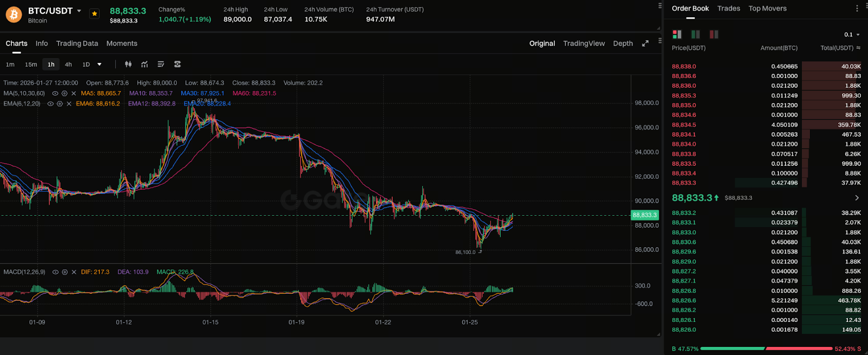Open candlestick chart type icon

coord(128,64)
